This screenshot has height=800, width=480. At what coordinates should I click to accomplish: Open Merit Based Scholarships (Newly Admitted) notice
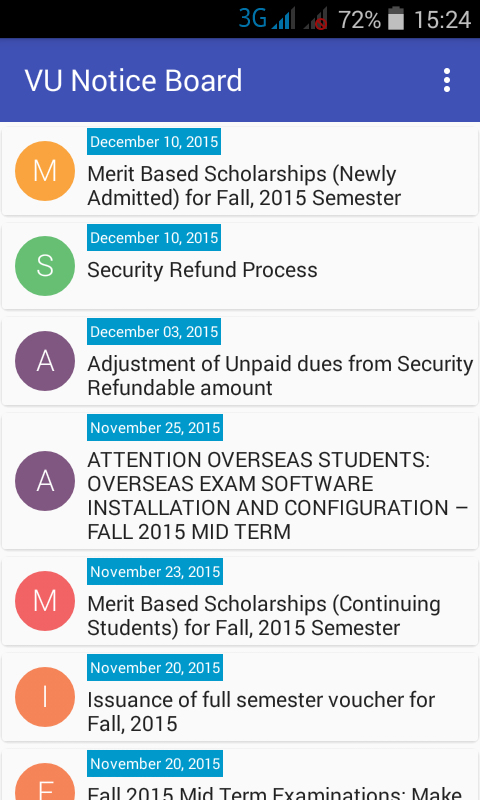[240, 171]
